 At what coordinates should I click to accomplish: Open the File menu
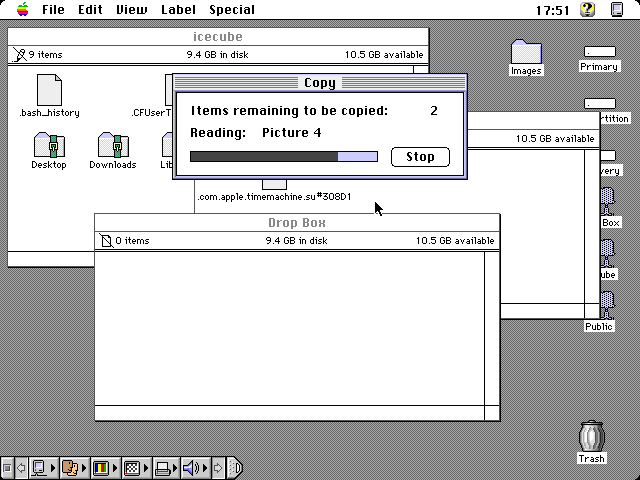tap(53, 9)
